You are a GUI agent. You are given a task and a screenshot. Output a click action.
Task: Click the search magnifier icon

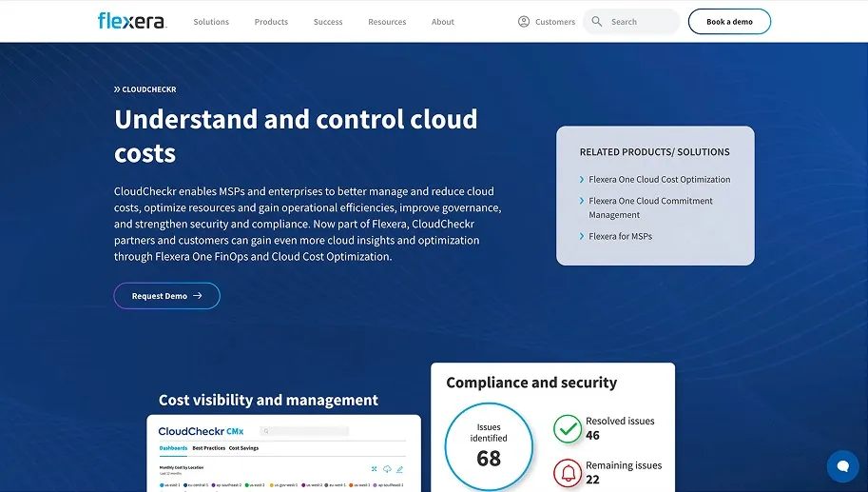pyautogui.click(x=597, y=22)
